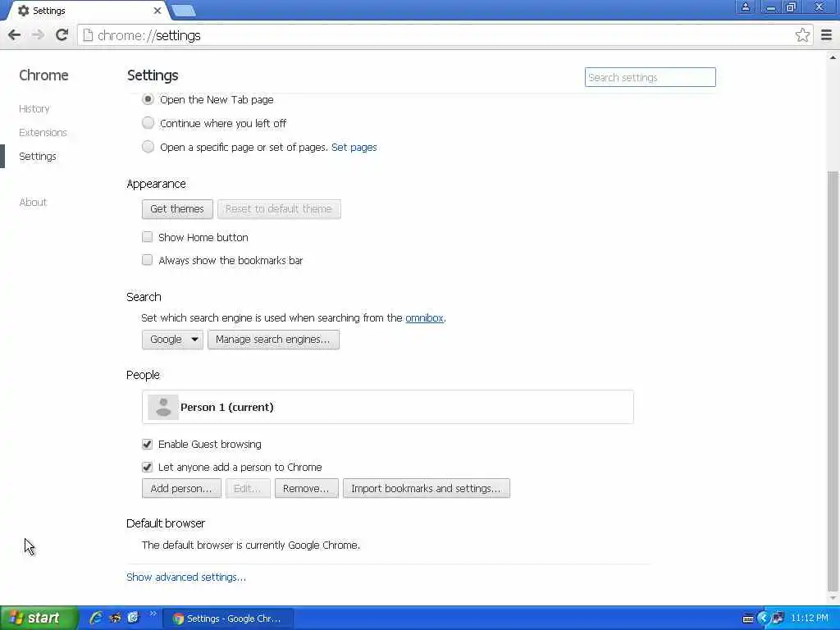Click the Remove person button
Image resolution: width=840 pixels, height=630 pixels.
tap(307, 489)
